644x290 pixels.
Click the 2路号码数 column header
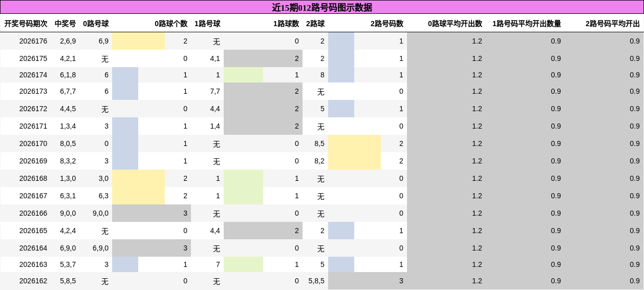coord(387,24)
